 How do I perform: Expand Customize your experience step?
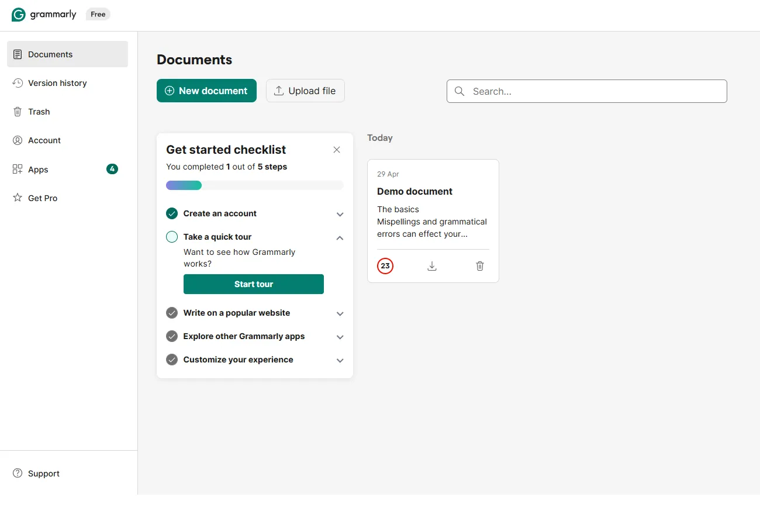click(x=340, y=361)
